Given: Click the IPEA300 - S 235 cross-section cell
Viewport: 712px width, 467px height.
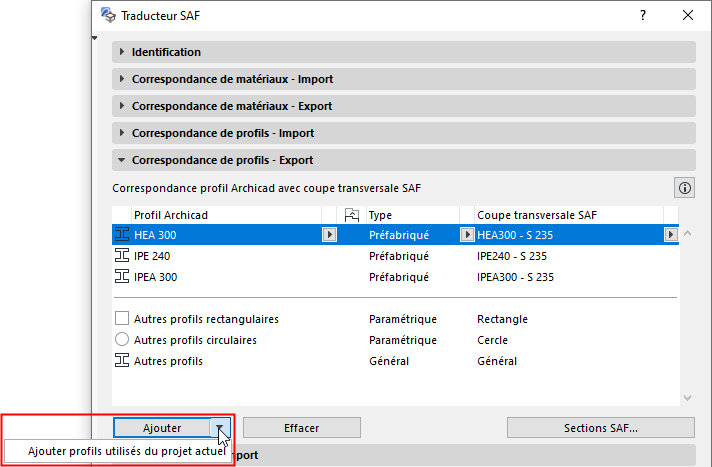Looking at the screenshot, I should pos(515,277).
